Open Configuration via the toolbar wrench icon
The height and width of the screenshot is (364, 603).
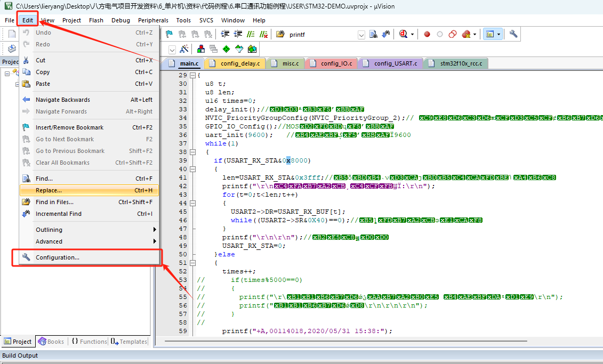point(513,34)
